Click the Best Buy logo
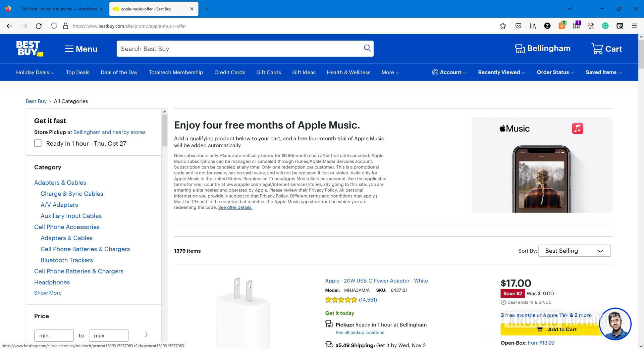 pos(30,49)
